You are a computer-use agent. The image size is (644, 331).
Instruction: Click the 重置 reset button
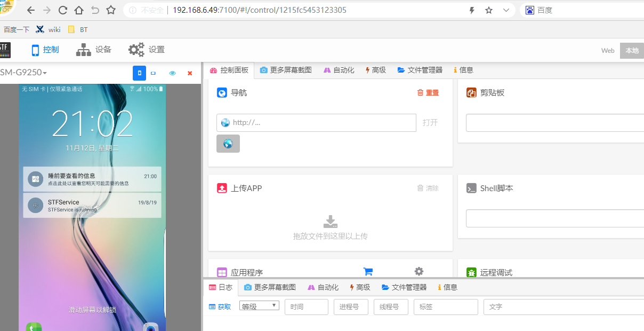(430, 92)
